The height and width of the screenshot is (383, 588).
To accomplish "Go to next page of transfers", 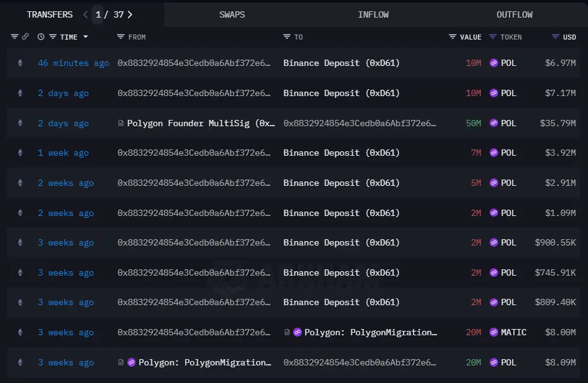I will click(x=130, y=14).
